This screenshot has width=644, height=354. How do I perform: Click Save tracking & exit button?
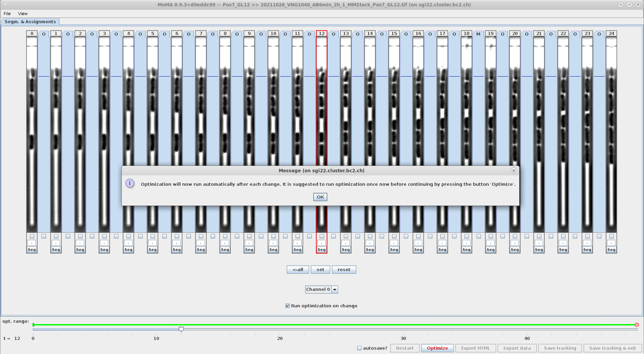pos(612,348)
